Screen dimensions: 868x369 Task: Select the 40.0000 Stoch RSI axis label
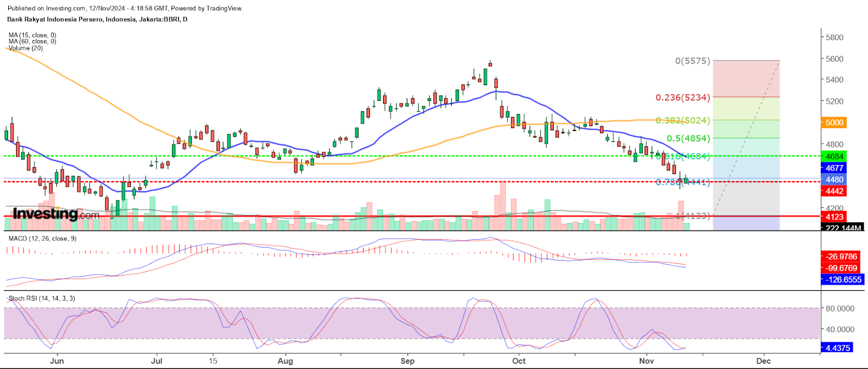pyautogui.click(x=839, y=329)
